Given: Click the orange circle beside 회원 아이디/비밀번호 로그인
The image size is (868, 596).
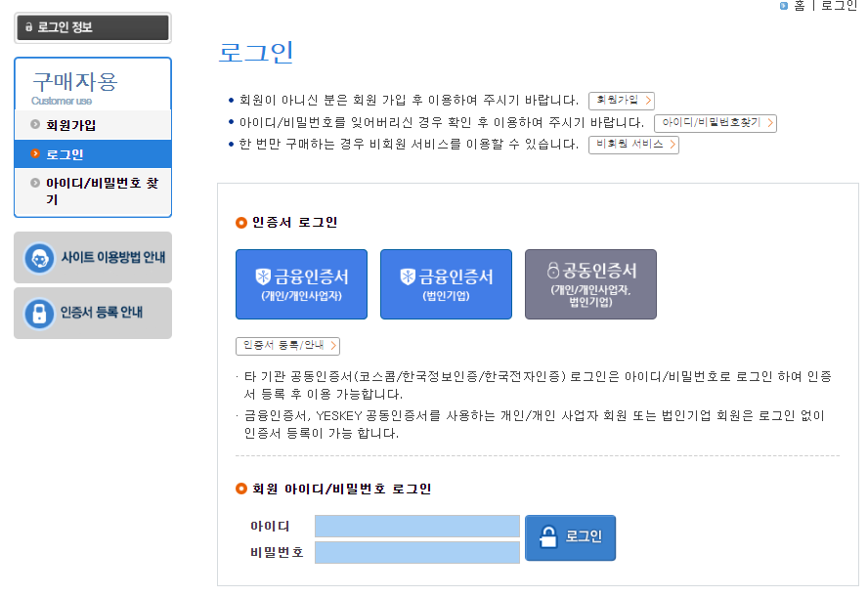Looking at the screenshot, I should (240, 489).
